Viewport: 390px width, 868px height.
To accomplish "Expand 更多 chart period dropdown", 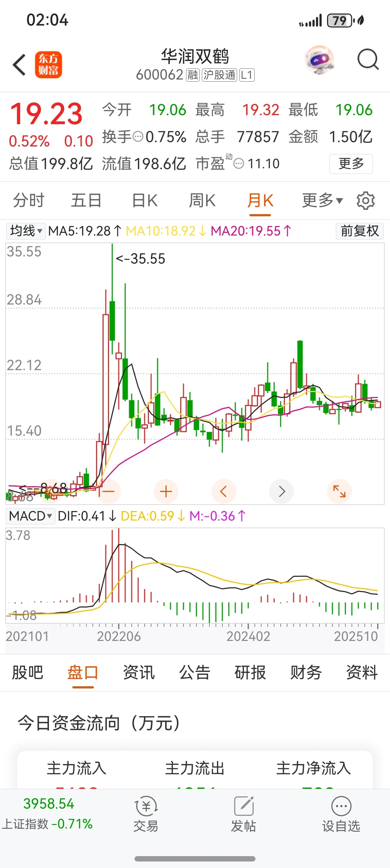I will 322,200.
